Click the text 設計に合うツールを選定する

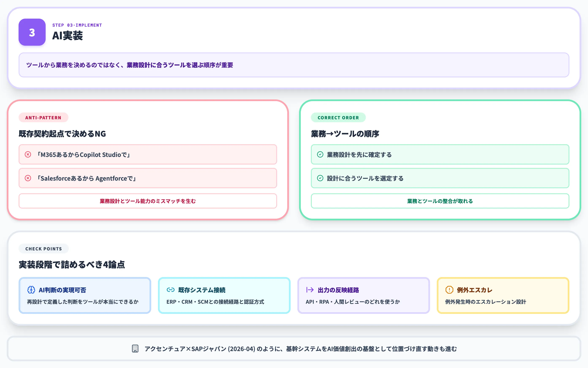365,179
